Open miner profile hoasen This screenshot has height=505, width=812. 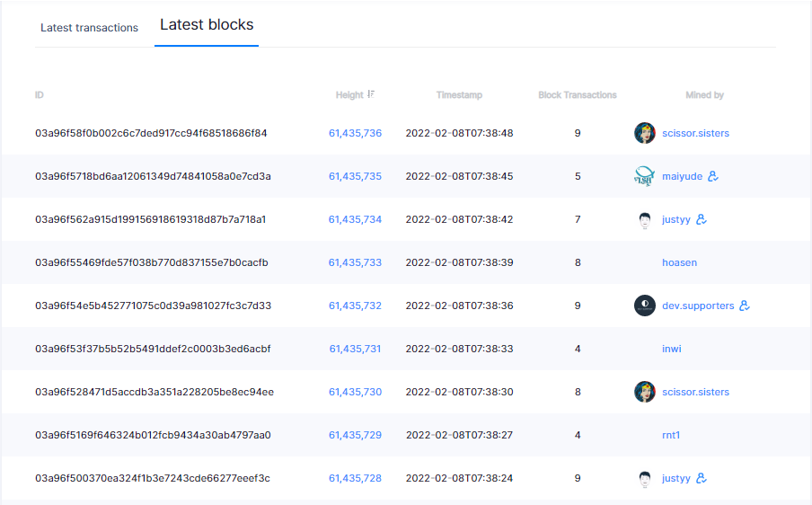679,262
